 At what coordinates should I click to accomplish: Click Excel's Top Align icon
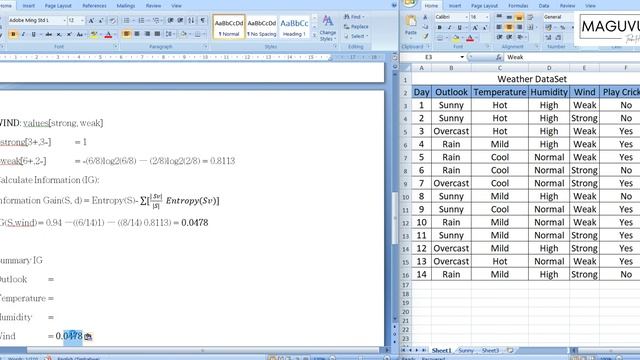499,16
